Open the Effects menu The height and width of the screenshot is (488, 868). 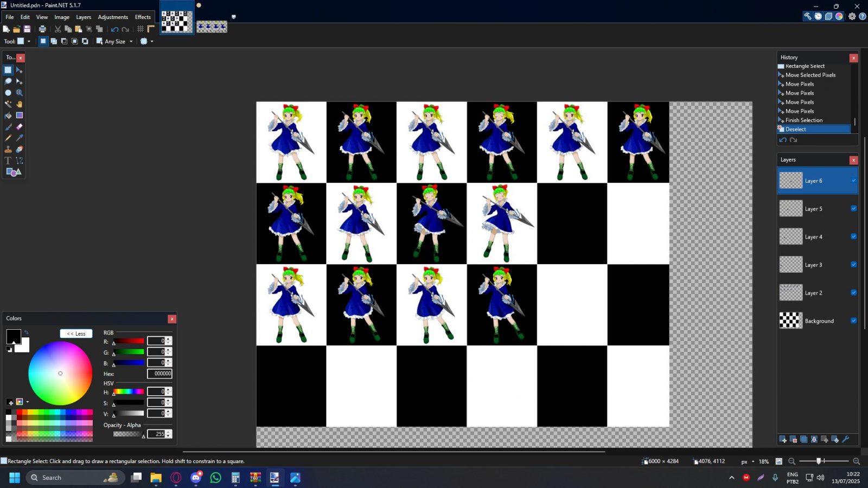pos(143,17)
